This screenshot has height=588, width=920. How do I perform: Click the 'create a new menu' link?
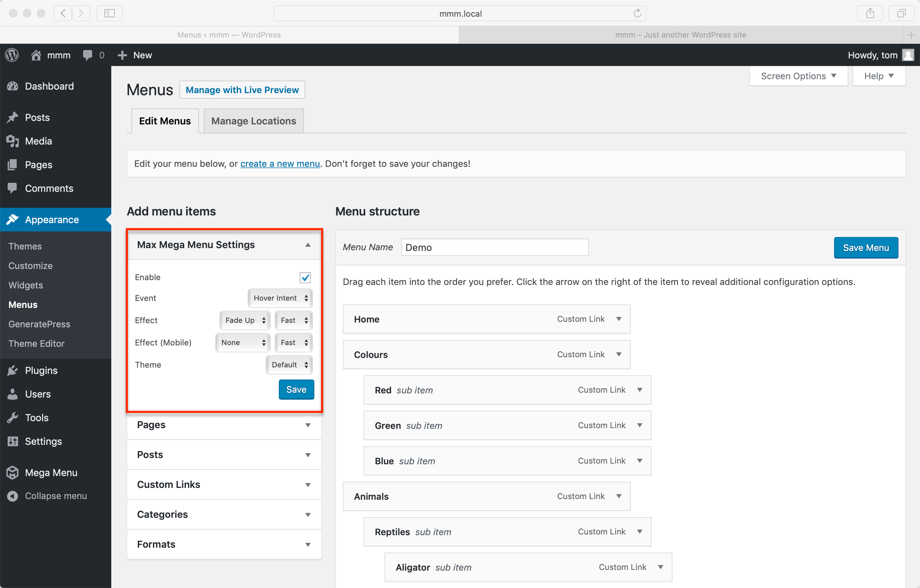[x=280, y=164]
